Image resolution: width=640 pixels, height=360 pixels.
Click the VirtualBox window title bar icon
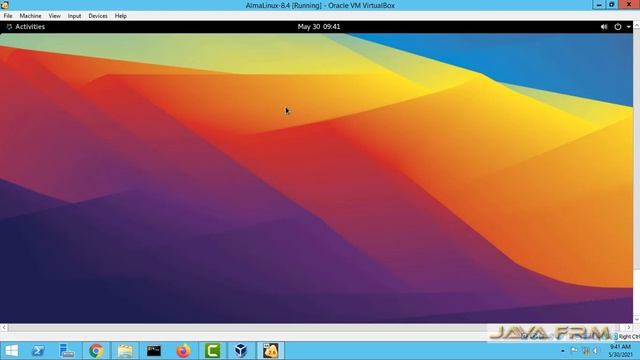click(5, 5)
